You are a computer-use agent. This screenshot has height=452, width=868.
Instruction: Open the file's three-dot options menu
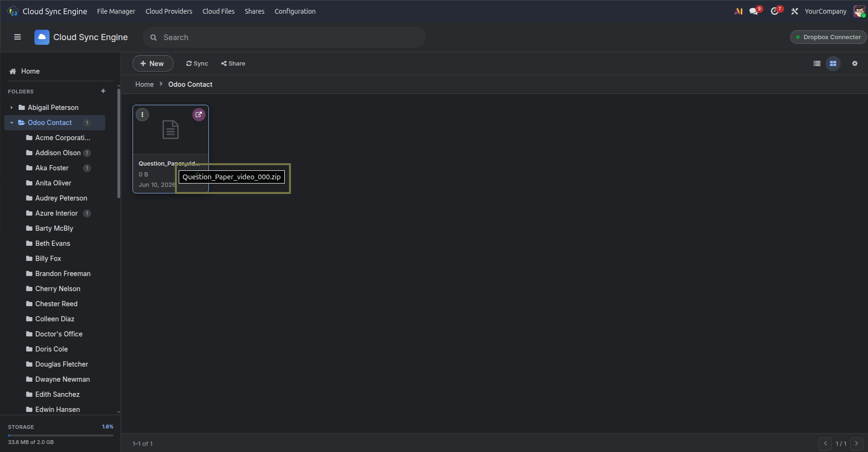click(142, 115)
